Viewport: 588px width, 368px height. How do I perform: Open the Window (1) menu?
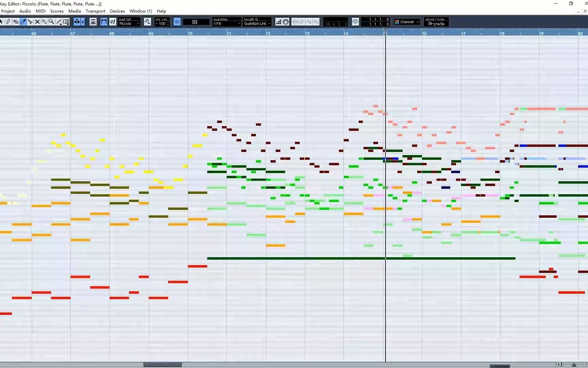coord(141,11)
